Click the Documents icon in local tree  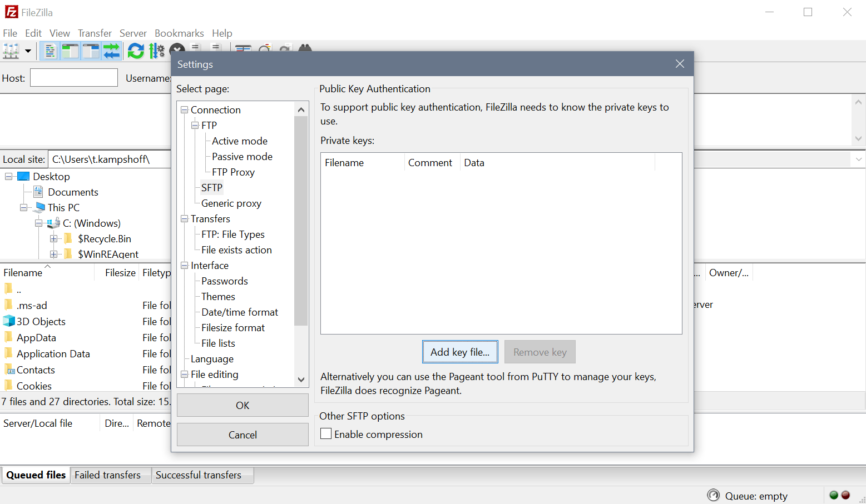38,192
